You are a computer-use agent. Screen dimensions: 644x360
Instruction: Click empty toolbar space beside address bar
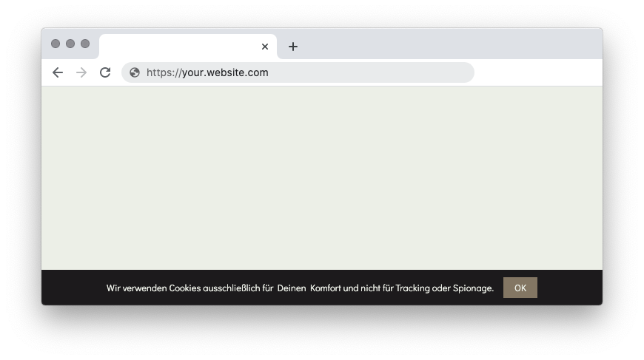pyautogui.click(x=538, y=72)
